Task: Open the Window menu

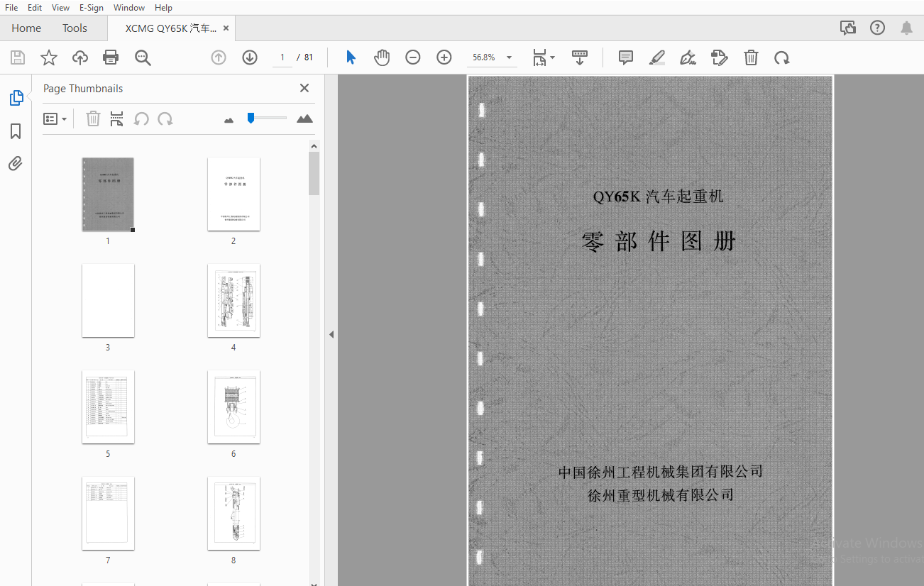Action: [x=129, y=8]
